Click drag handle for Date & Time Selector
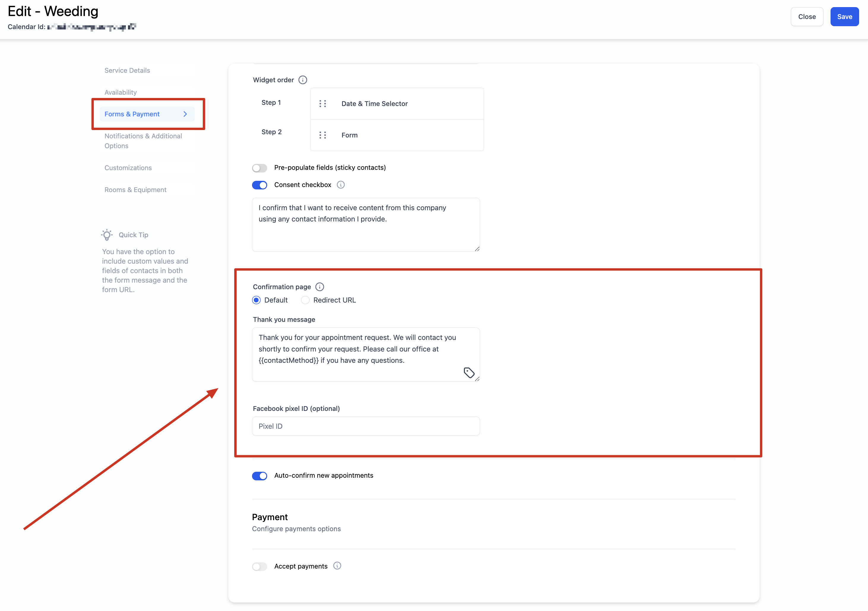 pos(322,104)
